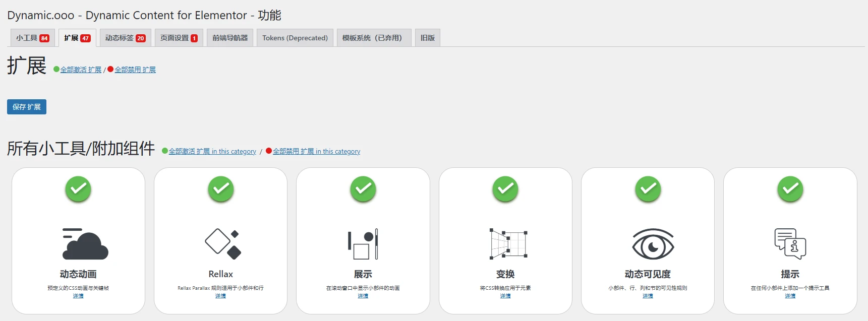Screen dimensions: 868x321
Task: Click the 动态可见度 card title
Action: coord(648,274)
